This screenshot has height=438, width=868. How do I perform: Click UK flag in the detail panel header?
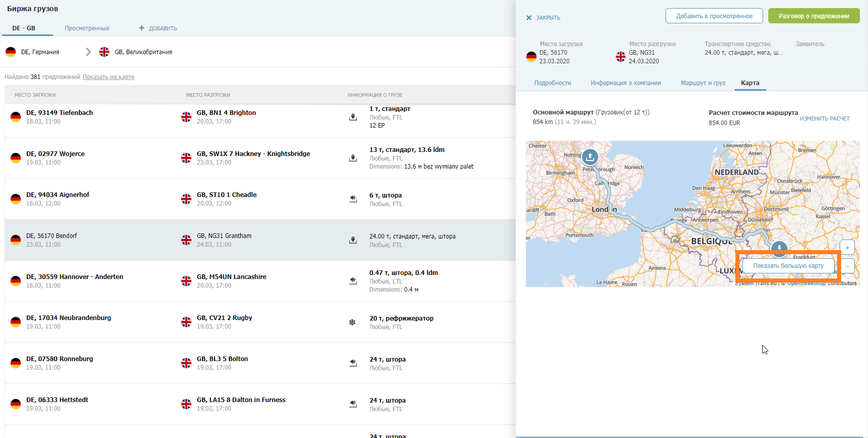click(x=621, y=57)
